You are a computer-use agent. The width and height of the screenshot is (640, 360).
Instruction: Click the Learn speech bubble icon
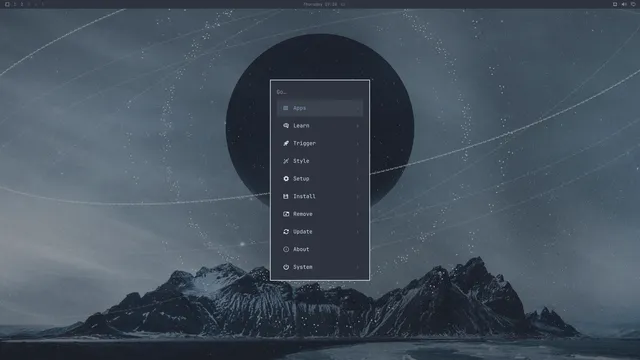pos(286,126)
